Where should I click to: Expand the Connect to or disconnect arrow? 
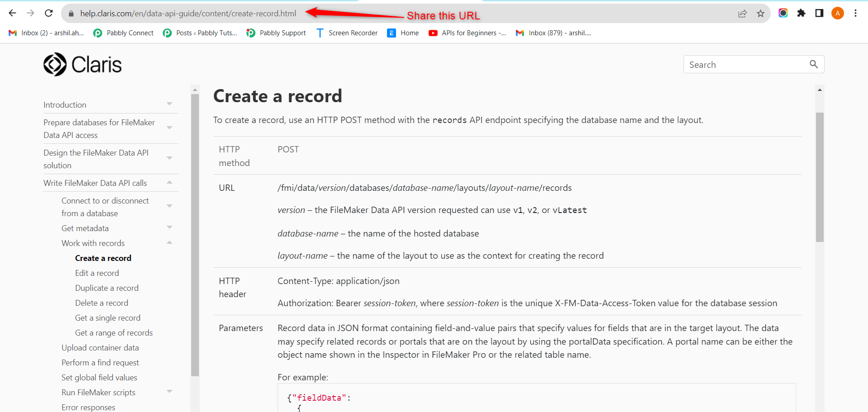point(170,206)
